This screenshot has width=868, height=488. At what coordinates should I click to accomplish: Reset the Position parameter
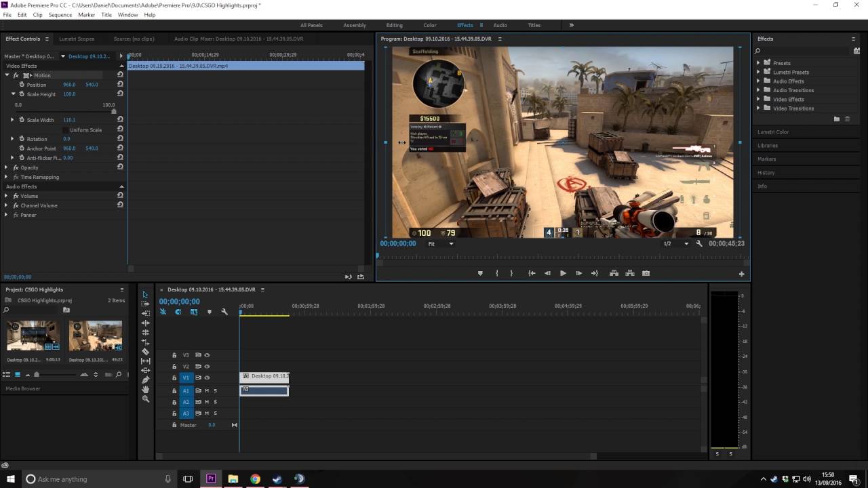point(120,84)
